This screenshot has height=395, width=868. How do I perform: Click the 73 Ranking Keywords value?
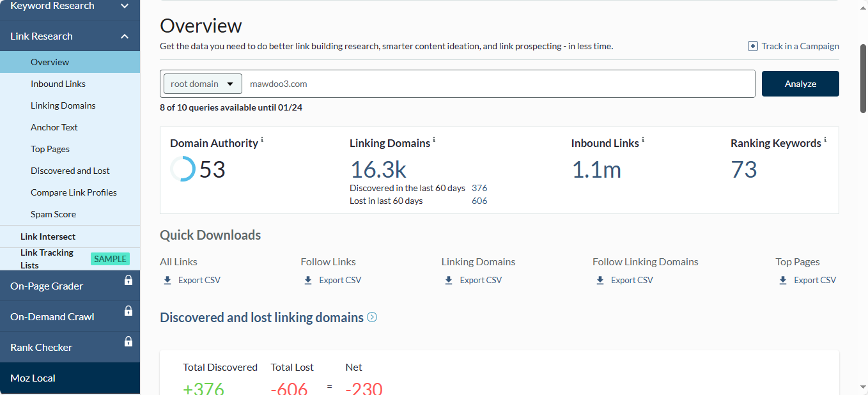pos(744,169)
